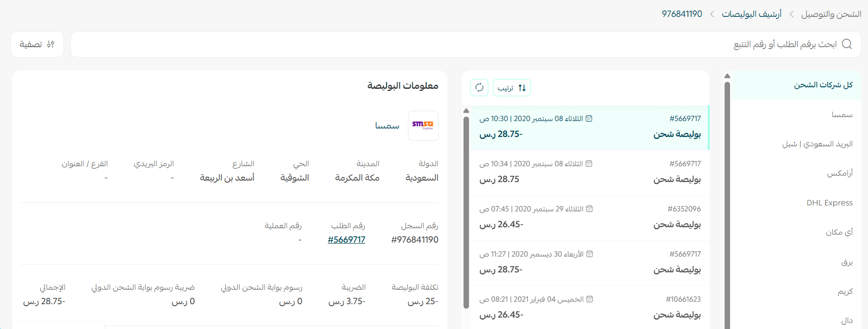Filter by البريد السعودي | سُبل

[x=817, y=144]
